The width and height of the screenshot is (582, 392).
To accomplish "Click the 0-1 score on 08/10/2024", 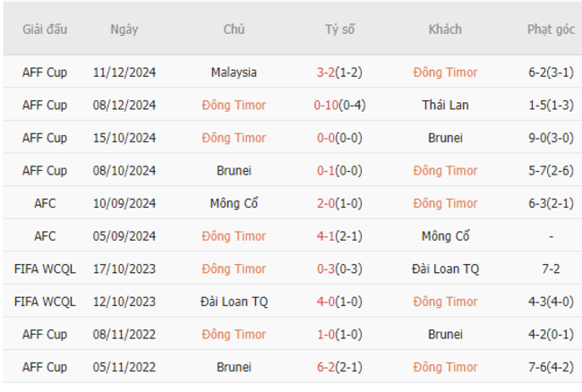I will pos(326,171).
